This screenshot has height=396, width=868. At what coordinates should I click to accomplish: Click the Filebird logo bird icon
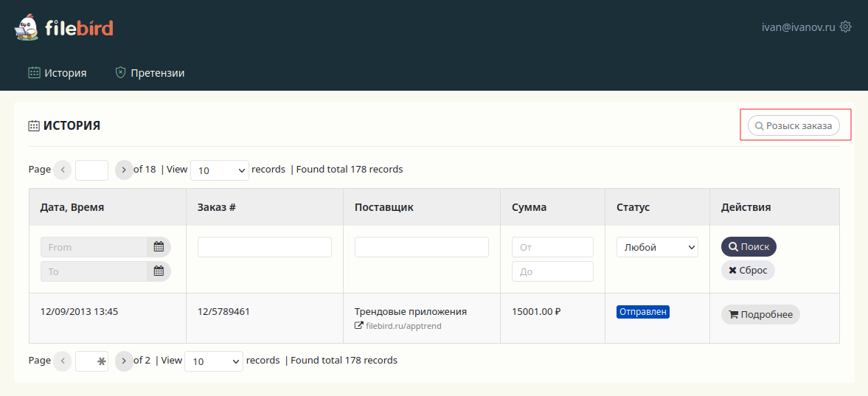[27, 28]
